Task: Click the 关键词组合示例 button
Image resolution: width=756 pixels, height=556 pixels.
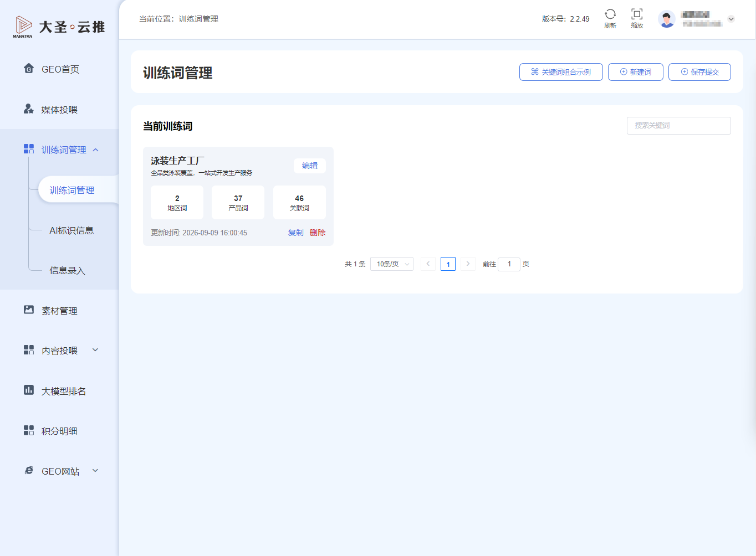Action: 561,72
